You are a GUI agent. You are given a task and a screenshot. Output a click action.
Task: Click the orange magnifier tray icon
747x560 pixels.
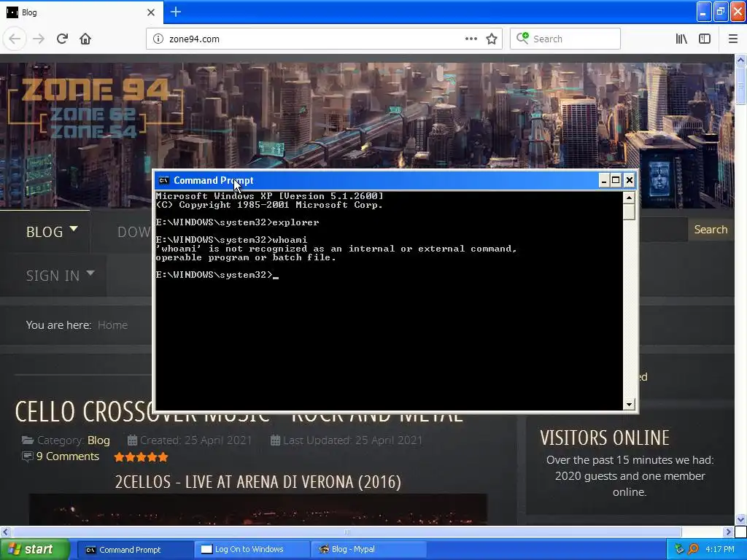tap(694, 550)
